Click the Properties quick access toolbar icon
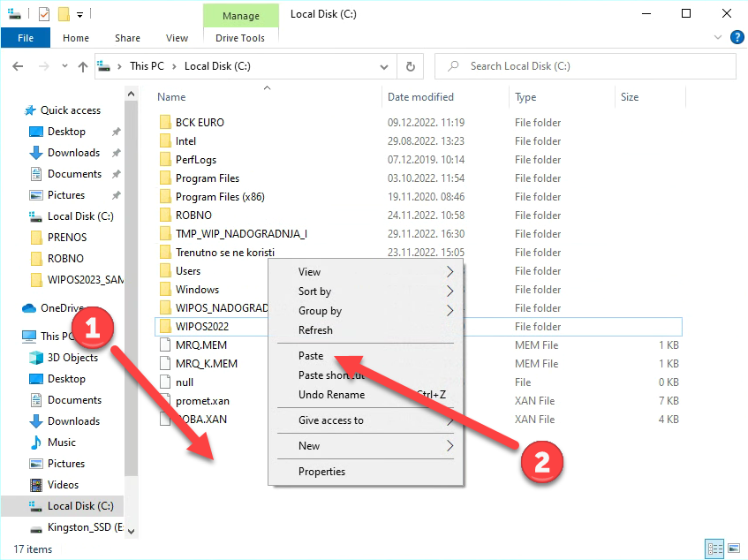 point(44,14)
